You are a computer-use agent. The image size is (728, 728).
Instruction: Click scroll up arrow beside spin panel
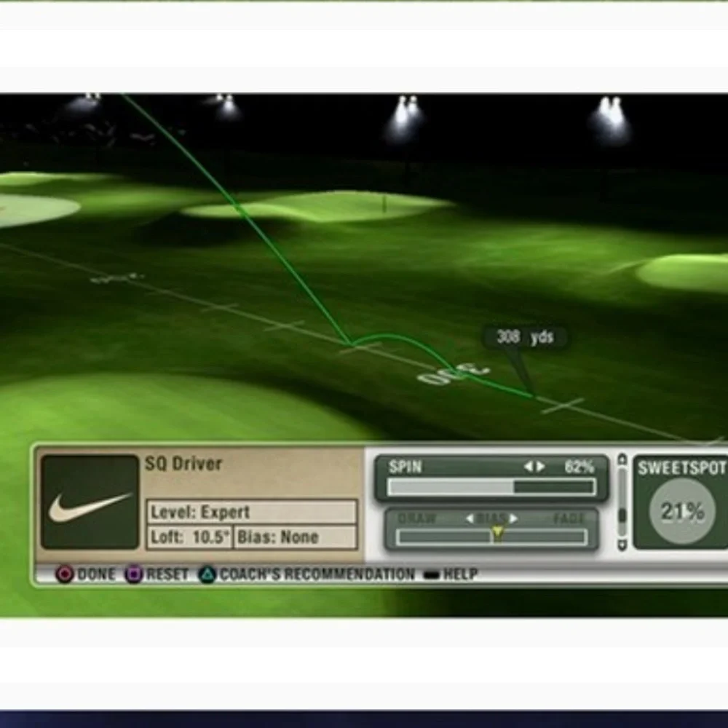click(x=622, y=459)
